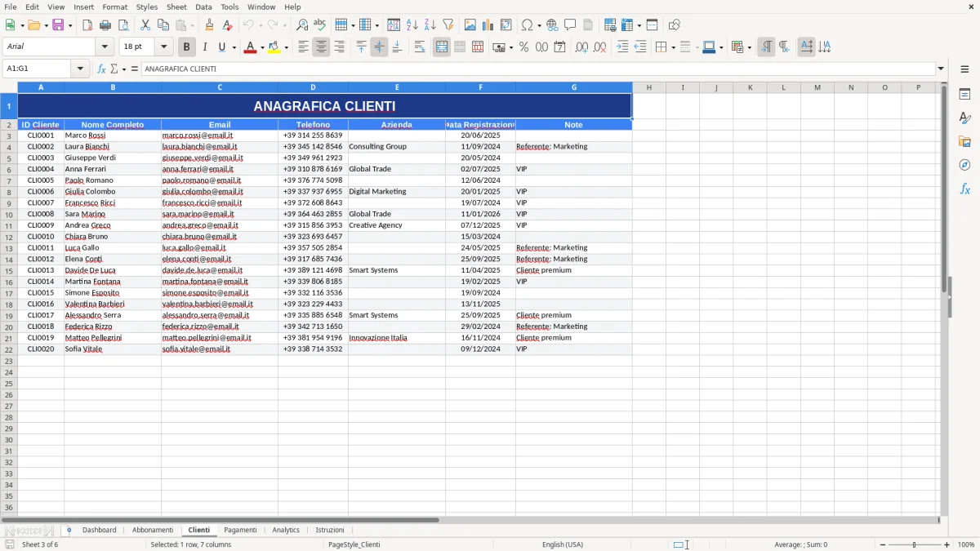This screenshot has height=551, width=980.
Task: Open the Functions panel in the sidebar
Action: point(965,189)
